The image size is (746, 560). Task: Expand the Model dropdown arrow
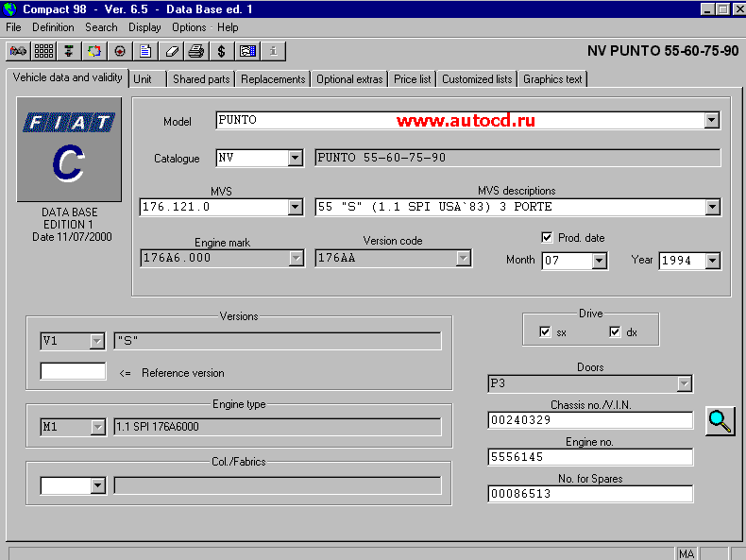[x=712, y=120]
